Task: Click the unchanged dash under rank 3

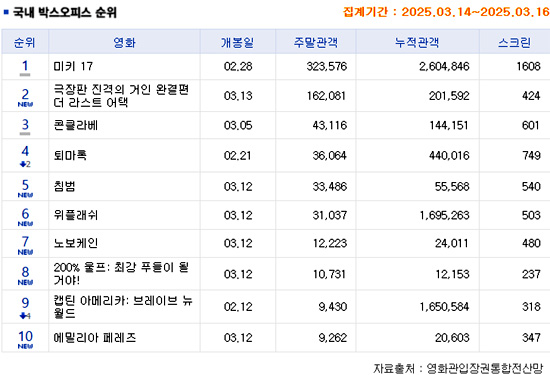Action: [25, 134]
